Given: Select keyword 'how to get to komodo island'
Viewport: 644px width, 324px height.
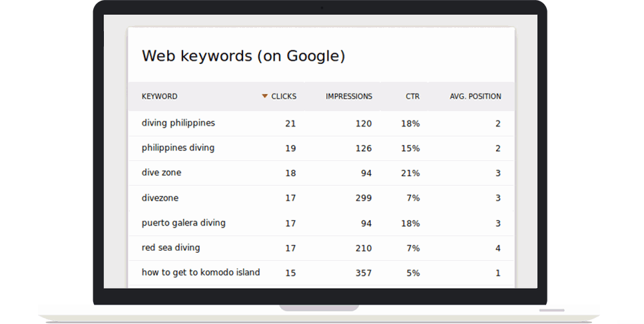Looking at the screenshot, I should (x=201, y=272).
